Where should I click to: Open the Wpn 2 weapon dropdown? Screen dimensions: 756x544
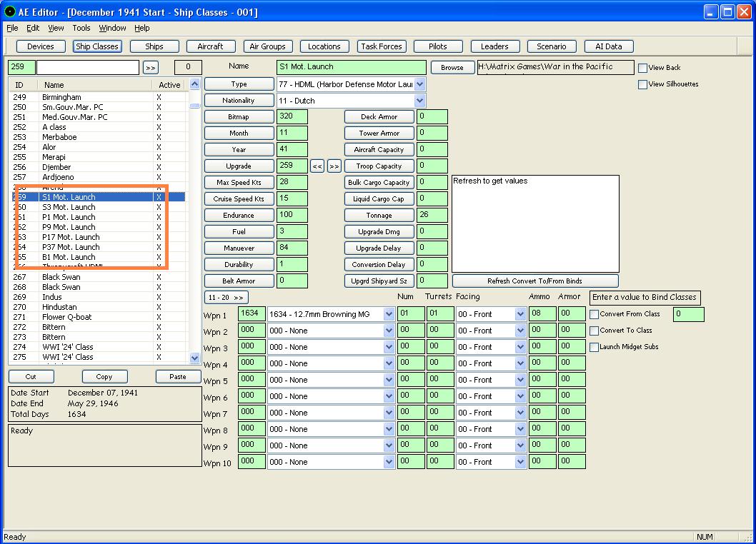click(x=389, y=331)
